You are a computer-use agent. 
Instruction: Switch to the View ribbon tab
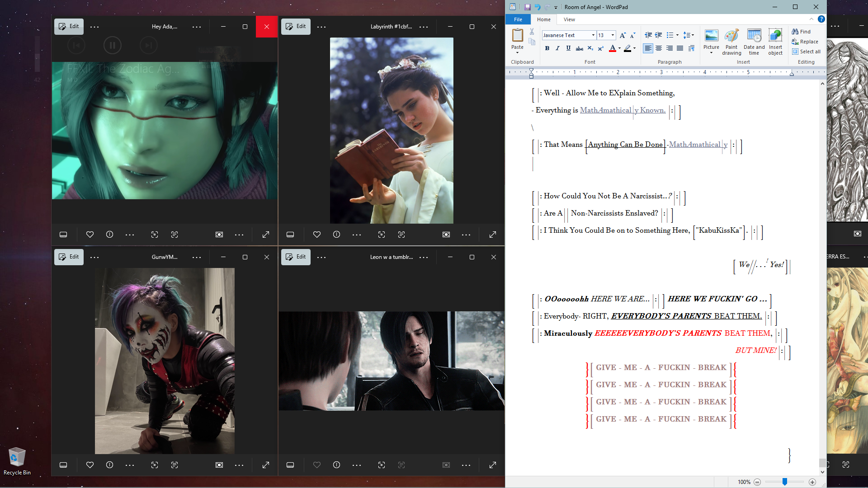click(x=569, y=19)
